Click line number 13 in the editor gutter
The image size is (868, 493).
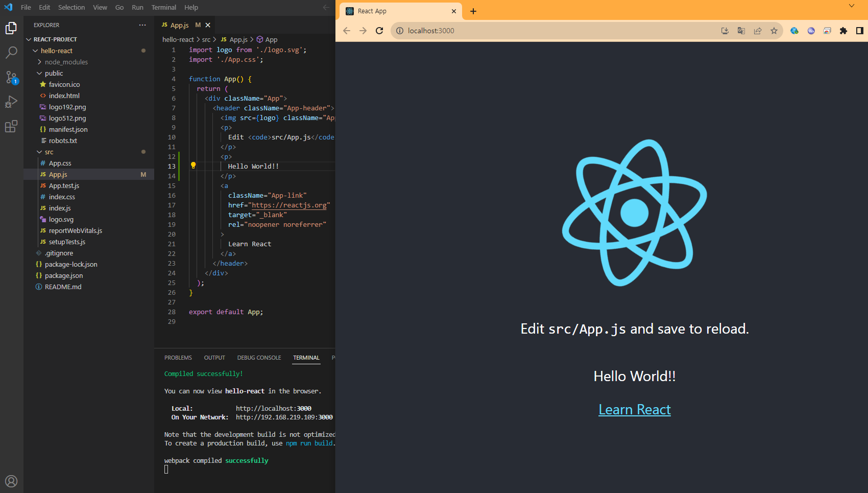click(172, 166)
